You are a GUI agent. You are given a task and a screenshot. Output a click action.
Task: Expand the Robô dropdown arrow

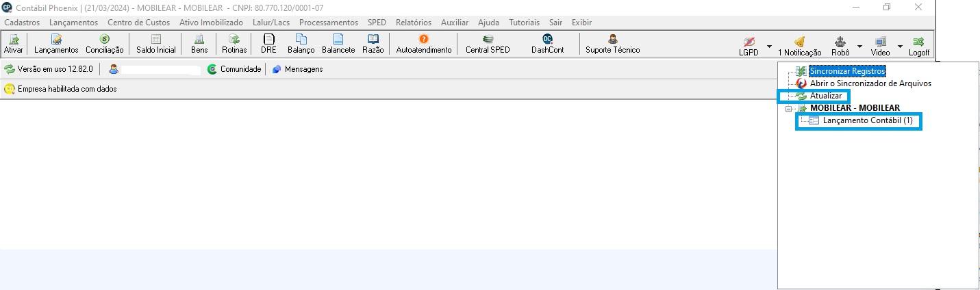coord(859,47)
